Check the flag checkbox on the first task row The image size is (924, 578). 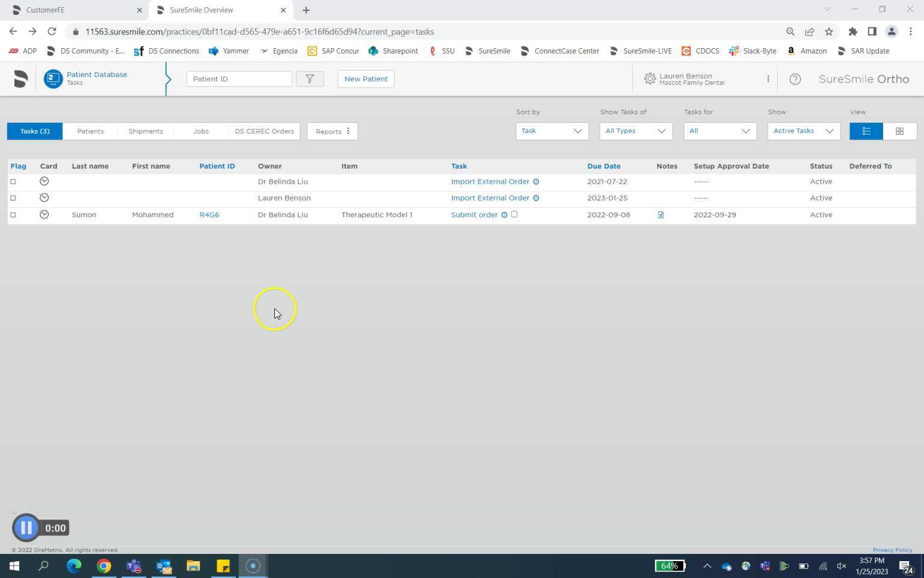point(13,181)
